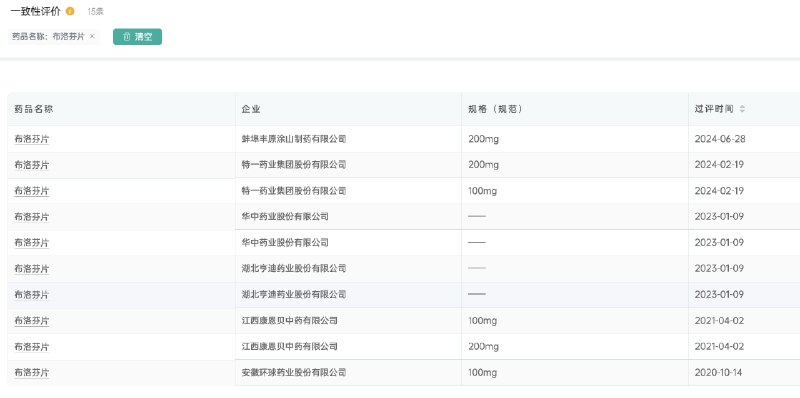The height and width of the screenshot is (398, 800).
Task: Sort by 过评时间 using the sort arrows
Action: [x=742, y=109]
